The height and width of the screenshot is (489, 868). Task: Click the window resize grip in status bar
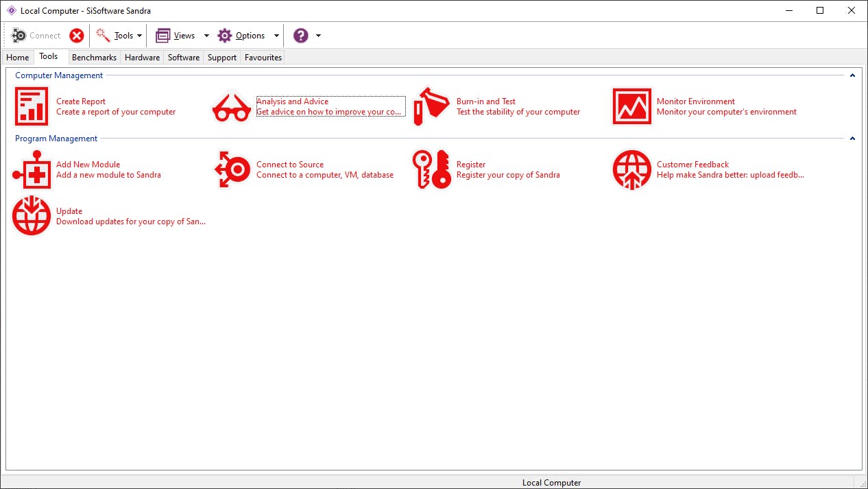(x=862, y=483)
